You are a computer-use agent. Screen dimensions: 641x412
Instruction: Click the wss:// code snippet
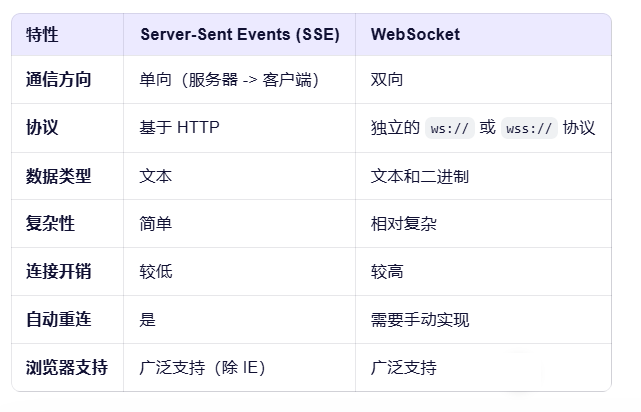529,128
